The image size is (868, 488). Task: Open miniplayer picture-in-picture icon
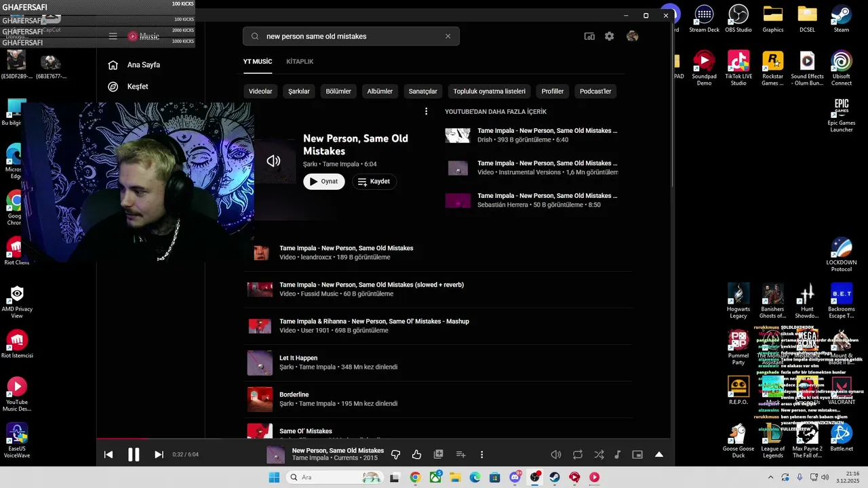[x=637, y=455]
